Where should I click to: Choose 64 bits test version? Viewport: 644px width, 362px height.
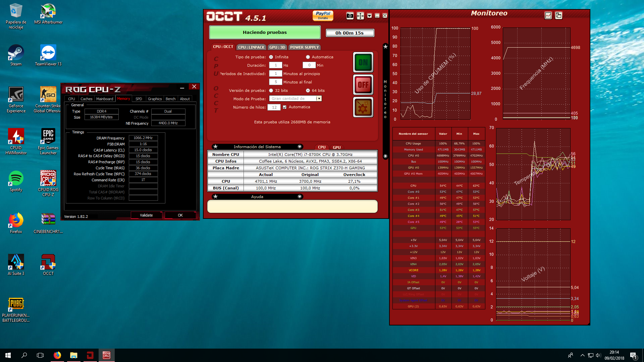click(308, 90)
